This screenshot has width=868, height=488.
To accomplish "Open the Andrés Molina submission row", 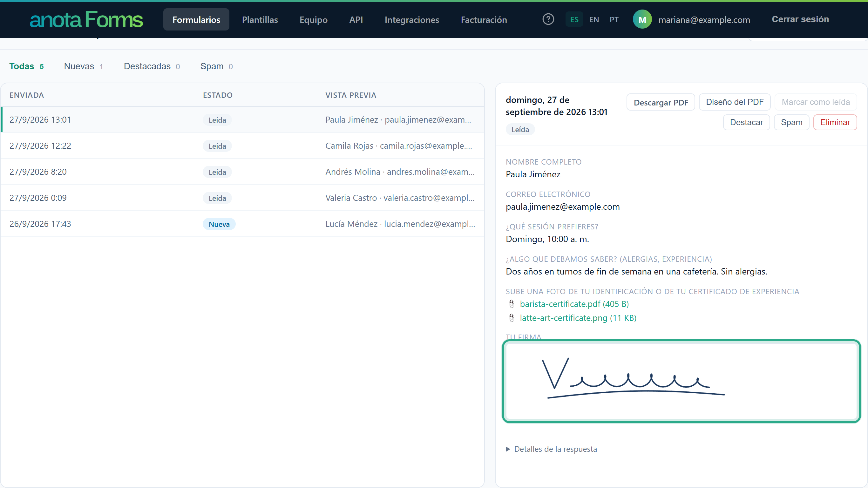I will (243, 172).
